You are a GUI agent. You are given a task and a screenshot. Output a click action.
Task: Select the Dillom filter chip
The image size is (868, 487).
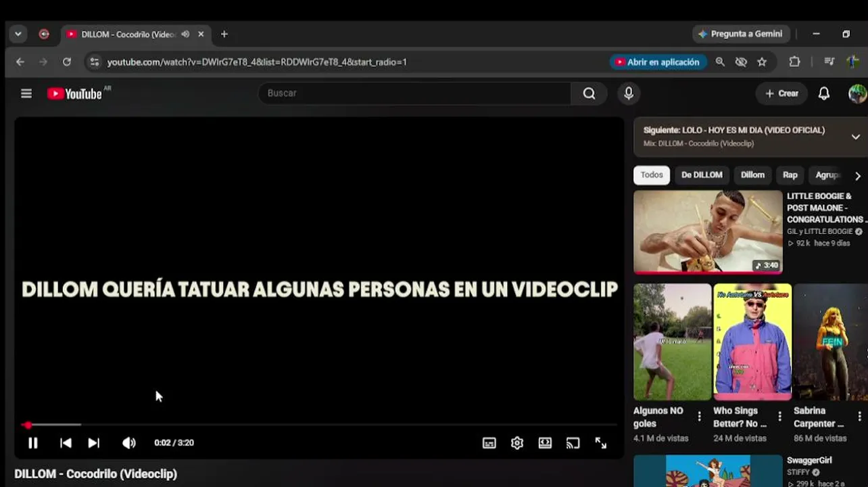coord(752,175)
